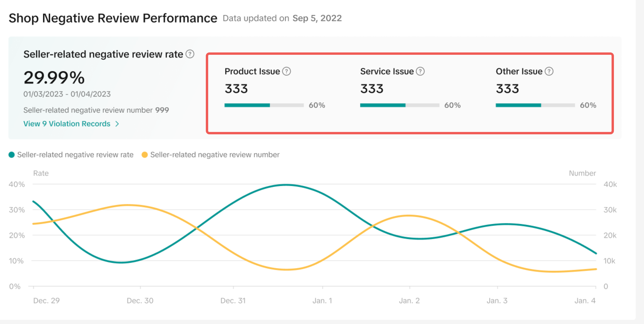Click the 29.99% rate value

coord(54,78)
